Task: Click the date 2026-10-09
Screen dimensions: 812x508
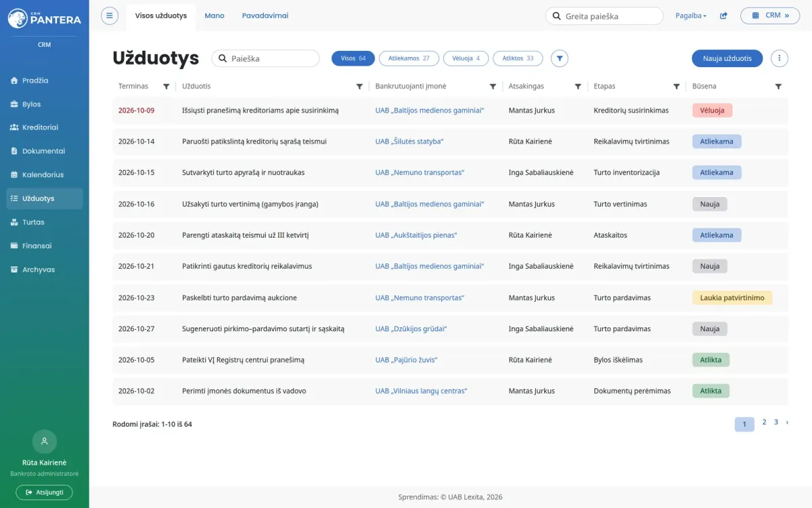Action: 136,110
